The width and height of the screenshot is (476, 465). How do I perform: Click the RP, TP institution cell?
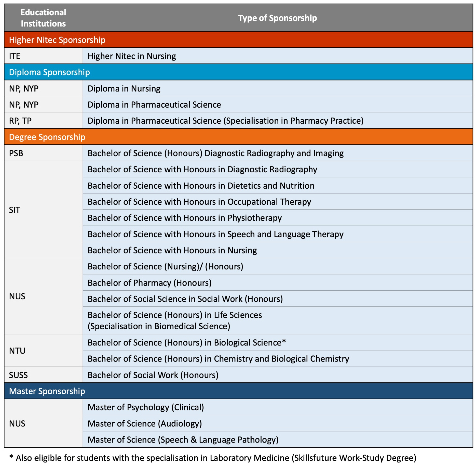(20, 121)
